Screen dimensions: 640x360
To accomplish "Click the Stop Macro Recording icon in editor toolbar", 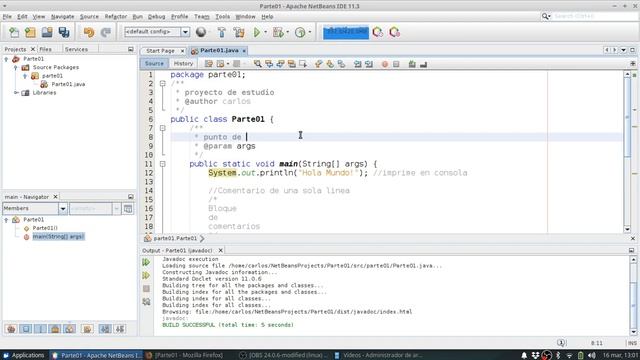I will point(396,64).
